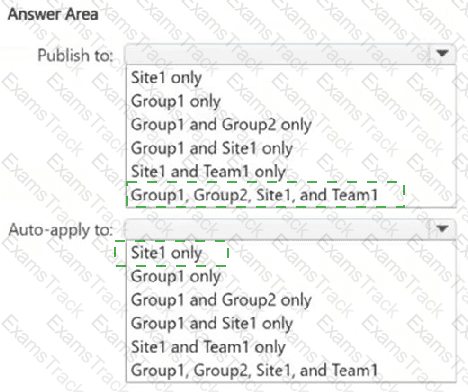The height and width of the screenshot is (392, 468).
Task: Choose Group1 only in Publish to list
Action: coord(176,101)
